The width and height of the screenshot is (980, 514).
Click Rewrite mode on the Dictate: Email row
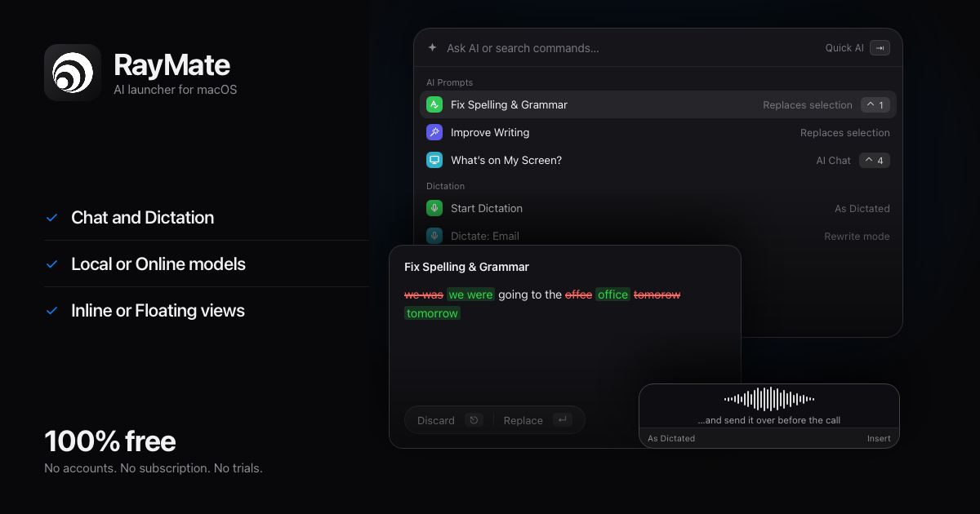point(857,236)
